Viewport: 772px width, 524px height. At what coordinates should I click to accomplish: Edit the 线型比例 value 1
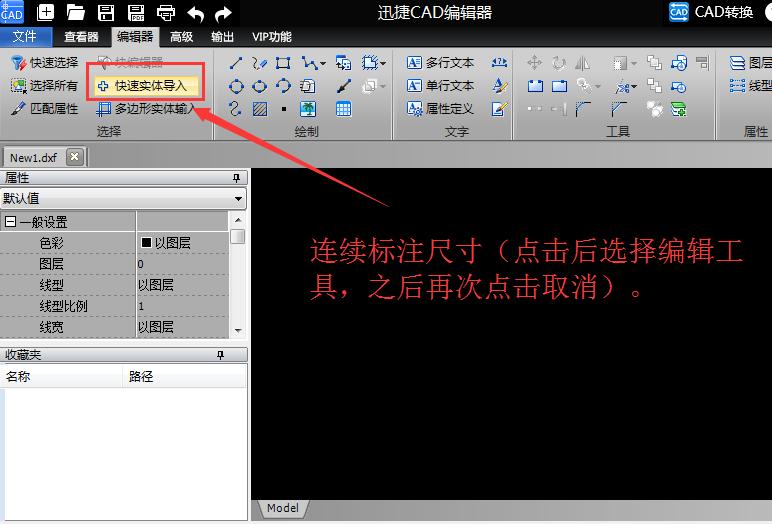point(182,306)
